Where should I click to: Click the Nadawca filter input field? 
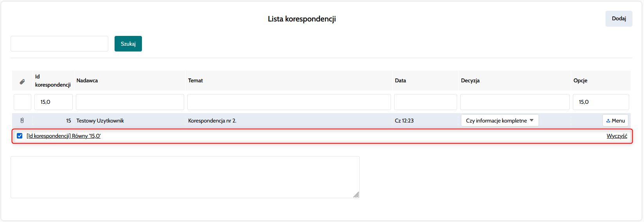130,102
